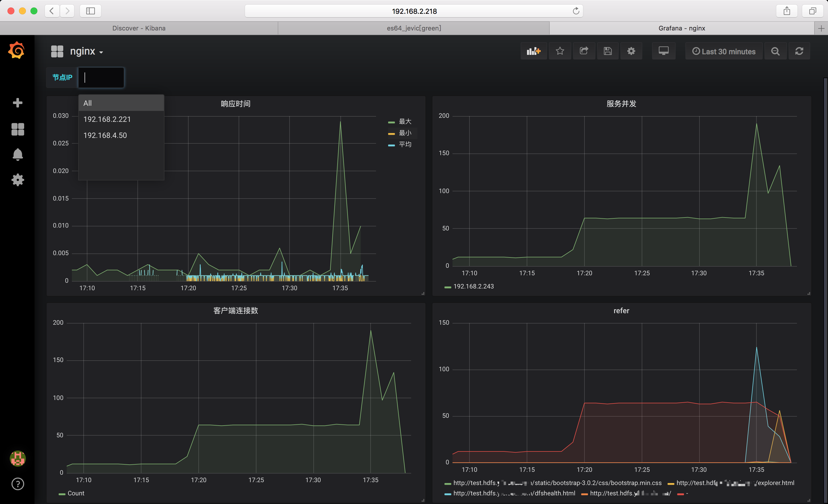Expand the nginx dashboard picker

coord(86,51)
